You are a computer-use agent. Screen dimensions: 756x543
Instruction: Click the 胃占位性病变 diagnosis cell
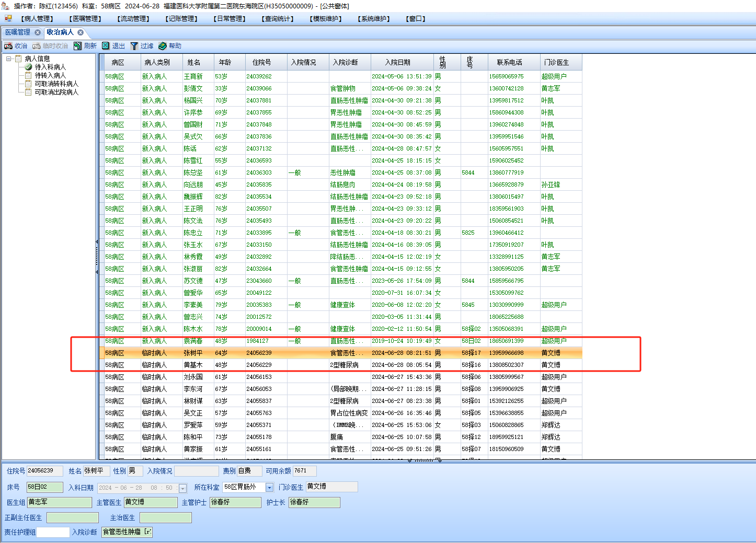pyautogui.click(x=349, y=413)
